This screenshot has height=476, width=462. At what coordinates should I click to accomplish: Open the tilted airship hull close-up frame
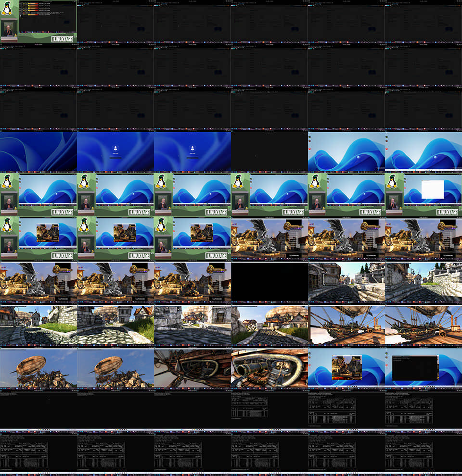click(x=192, y=368)
